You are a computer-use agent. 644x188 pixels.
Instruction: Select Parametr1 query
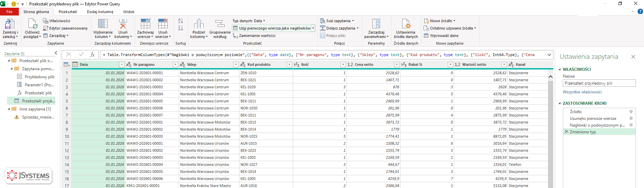pyautogui.click(x=36, y=85)
